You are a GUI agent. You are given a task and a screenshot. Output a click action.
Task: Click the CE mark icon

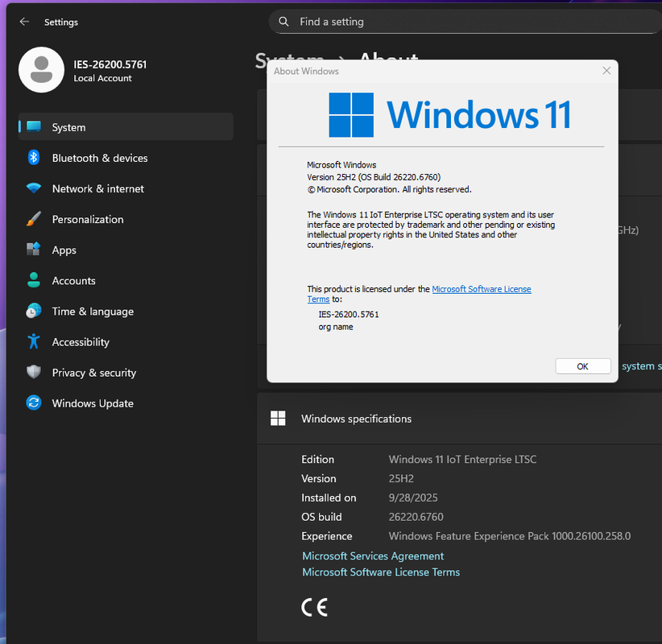tap(315, 607)
